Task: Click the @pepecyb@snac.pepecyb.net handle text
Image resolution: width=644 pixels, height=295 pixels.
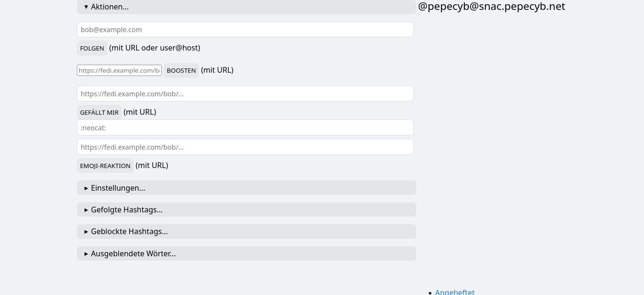Action: tap(491, 7)
